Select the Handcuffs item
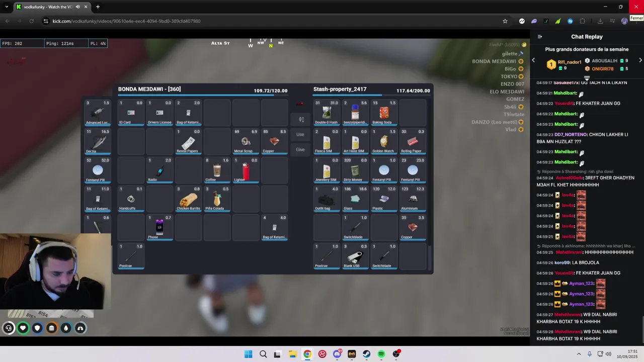 point(131,198)
